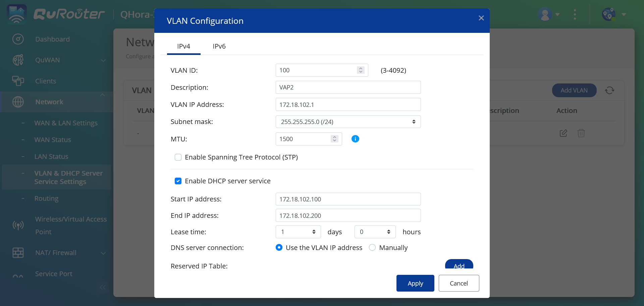Click the Start IP address field
Screen dimensions: 644x306
348,199
